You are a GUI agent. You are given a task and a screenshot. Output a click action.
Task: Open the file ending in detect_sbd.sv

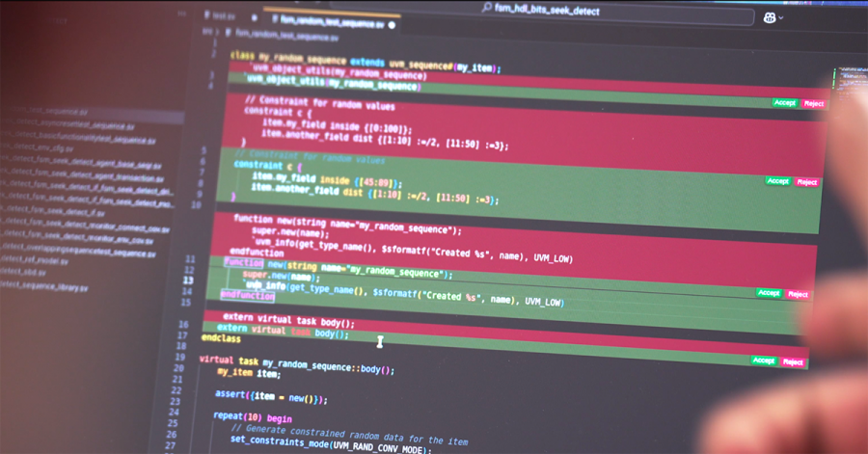click(23, 272)
